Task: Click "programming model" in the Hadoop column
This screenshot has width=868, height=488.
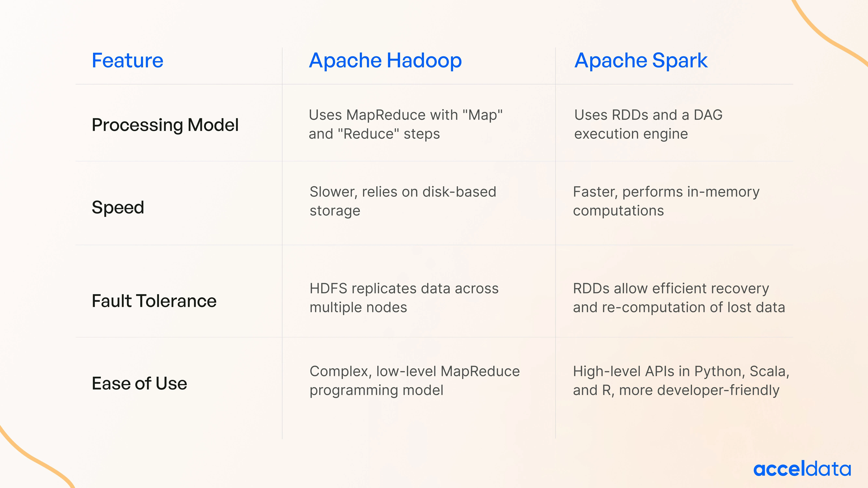Action: pos(376,390)
